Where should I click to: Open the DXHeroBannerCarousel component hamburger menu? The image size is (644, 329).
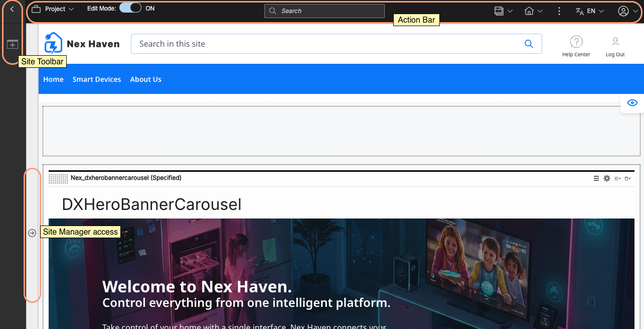(x=596, y=178)
